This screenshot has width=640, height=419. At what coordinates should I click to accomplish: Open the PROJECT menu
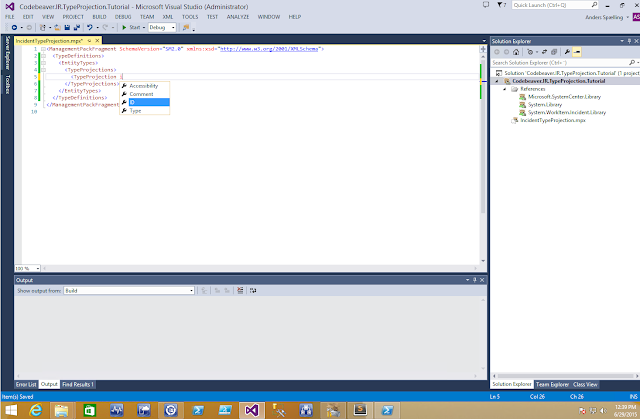pos(73,17)
